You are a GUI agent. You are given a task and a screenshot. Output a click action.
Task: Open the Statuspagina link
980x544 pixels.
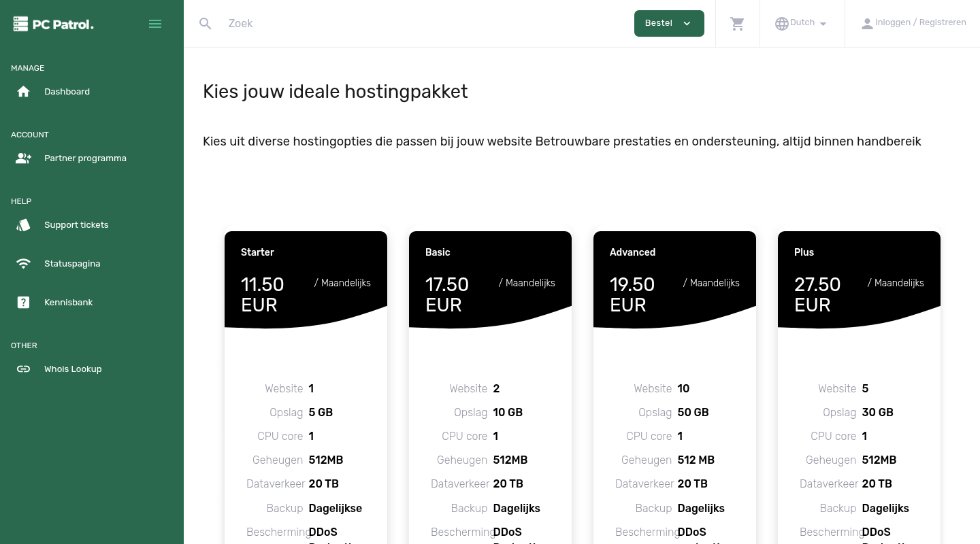pyautogui.click(x=72, y=263)
